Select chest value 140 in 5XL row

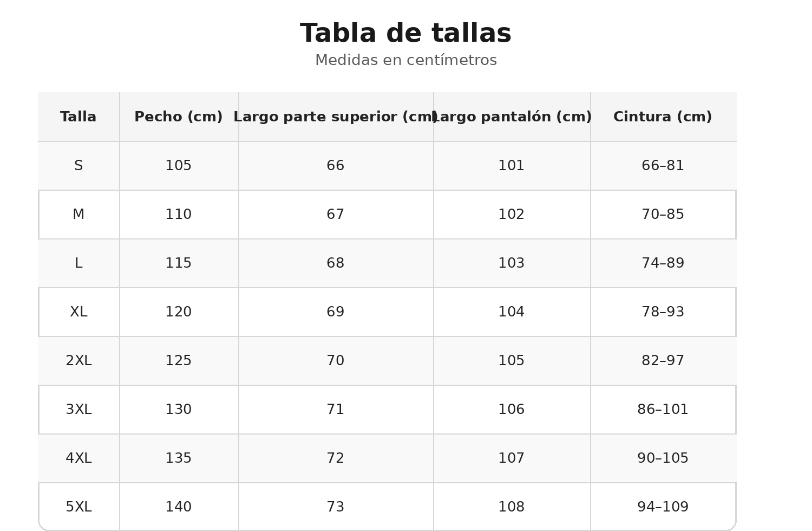pyautogui.click(x=179, y=507)
